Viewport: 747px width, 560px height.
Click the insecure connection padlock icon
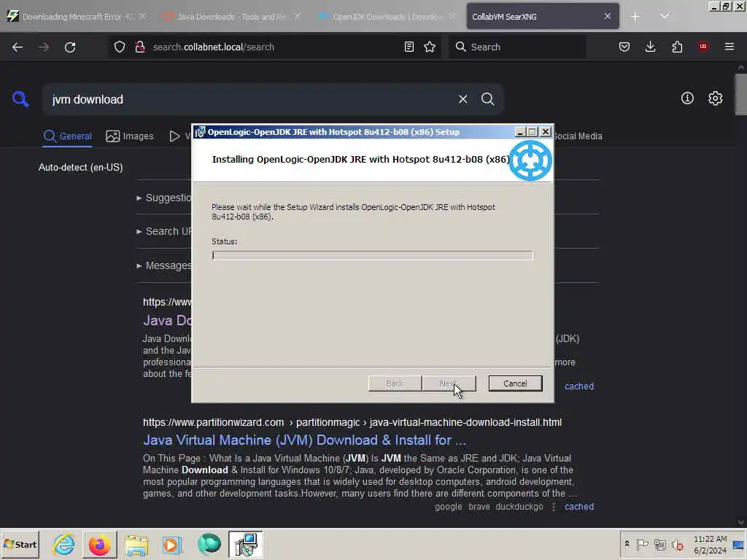point(139,47)
